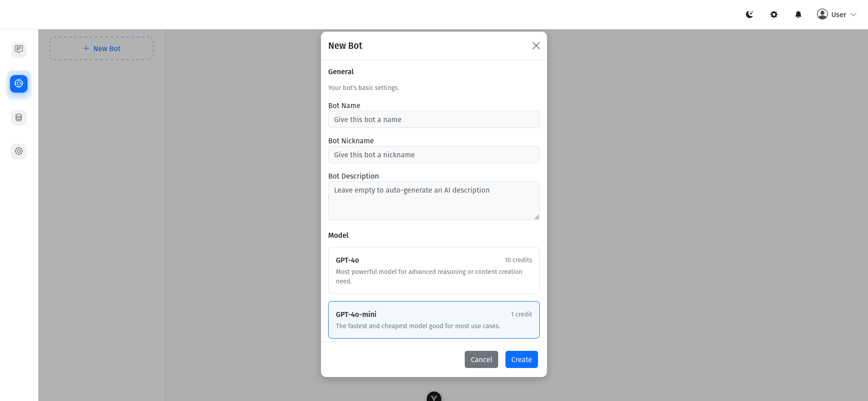Show notifications bell
Viewport: 868px width, 401px height.
(x=798, y=14)
